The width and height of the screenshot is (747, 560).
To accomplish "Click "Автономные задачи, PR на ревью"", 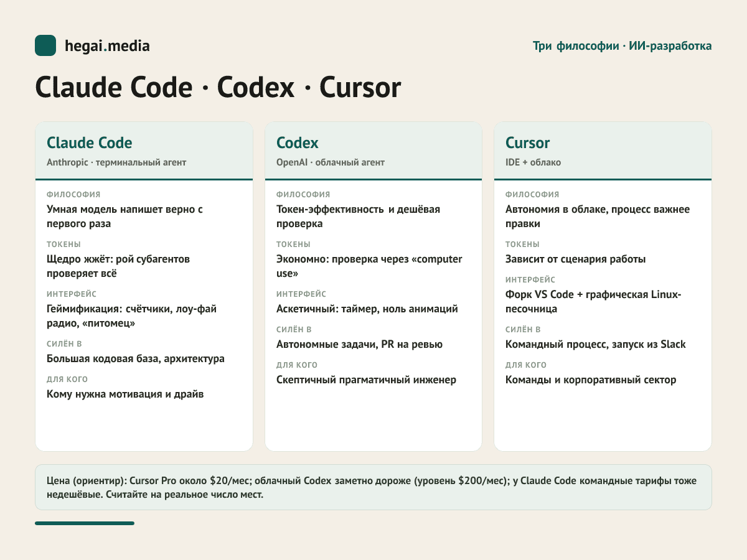I will pos(360,345).
